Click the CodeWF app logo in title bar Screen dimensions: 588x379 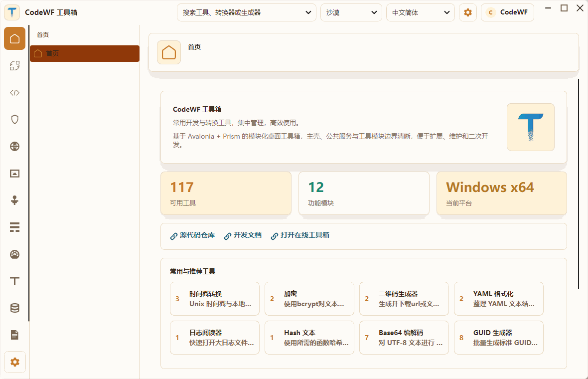coord(12,12)
